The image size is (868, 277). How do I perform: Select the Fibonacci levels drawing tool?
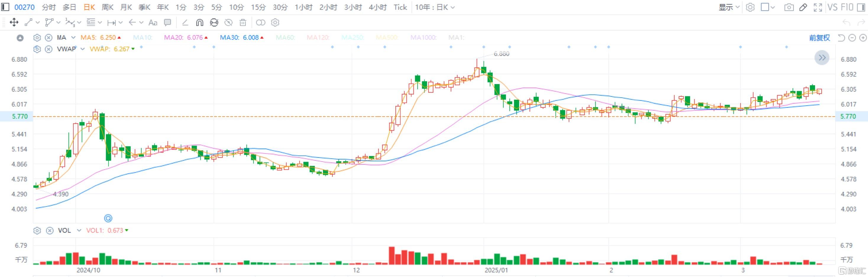point(90,22)
